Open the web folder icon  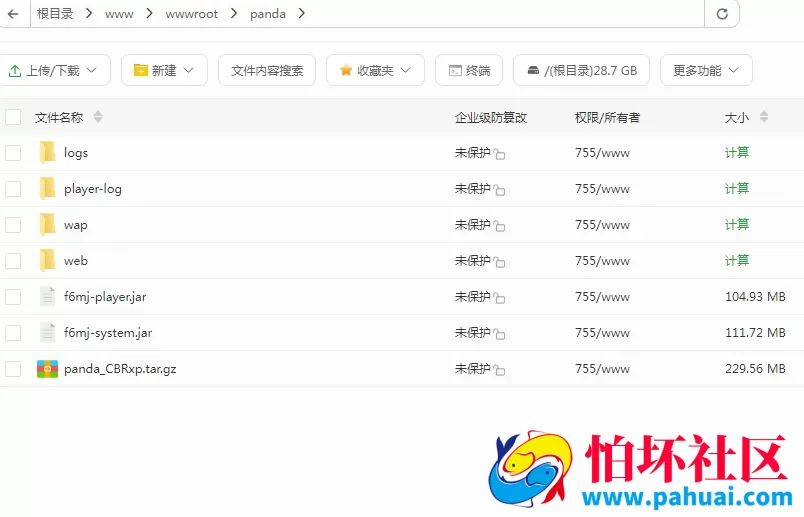click(47, 260)
